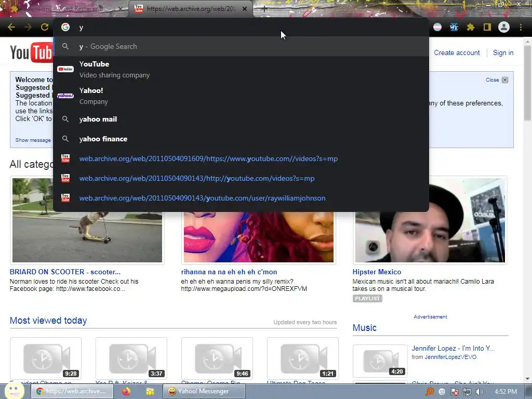Image resolution: width=532 pixels, height=399 pixels.
Task: Toggle the browser side panel icon
Action: (x=487, y=27)
